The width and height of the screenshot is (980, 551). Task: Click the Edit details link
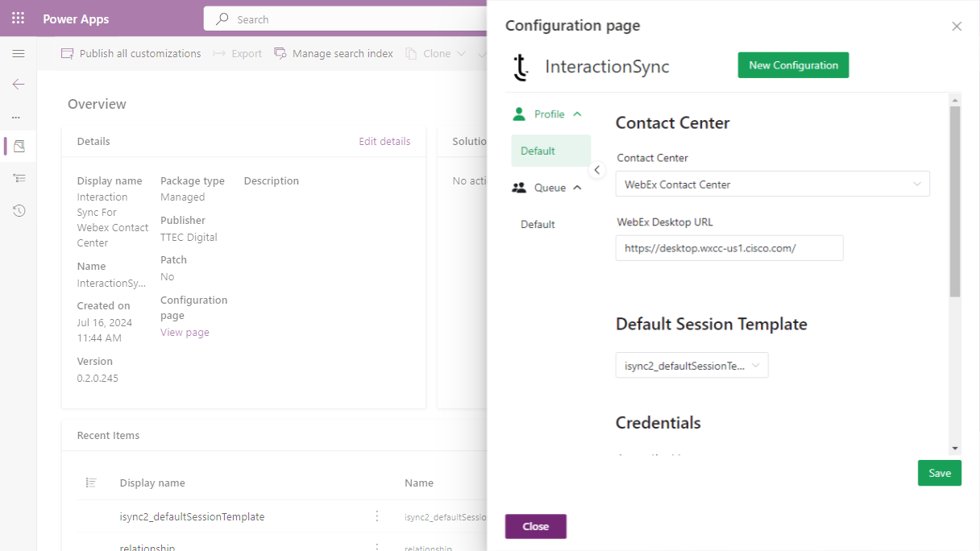[x=384, y=141]
